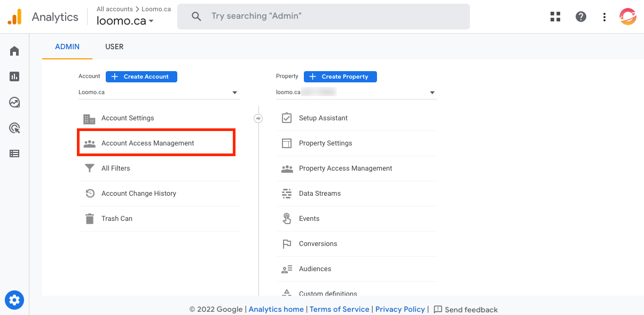Open the Explore sidebar icon
Viewport: 644px width, 315px height.
tap(14, 102)
